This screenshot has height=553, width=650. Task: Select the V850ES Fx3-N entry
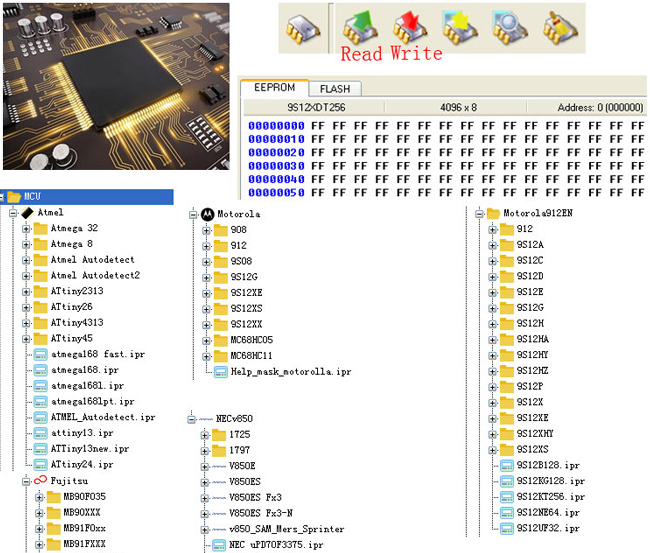261,514
